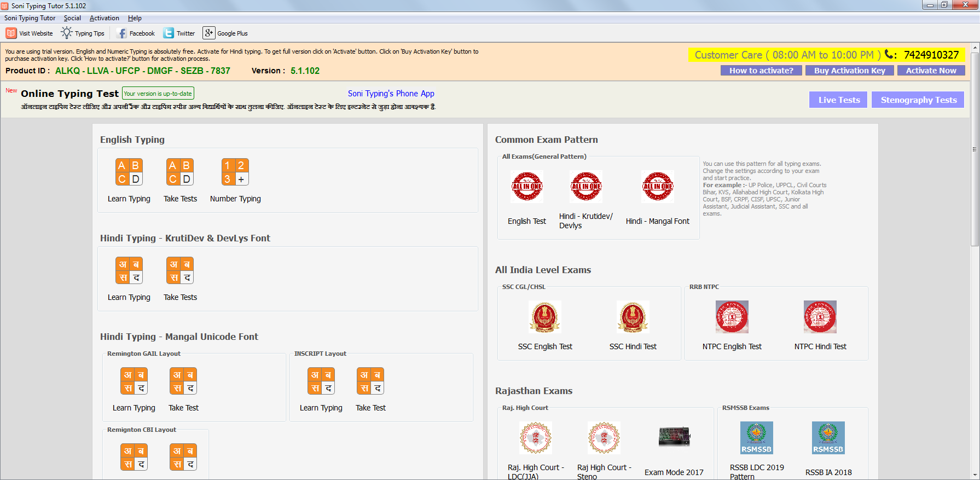Open Facebook link in toolbar
The width and height of the screenshot is (980, 480).
coord(136,33)
